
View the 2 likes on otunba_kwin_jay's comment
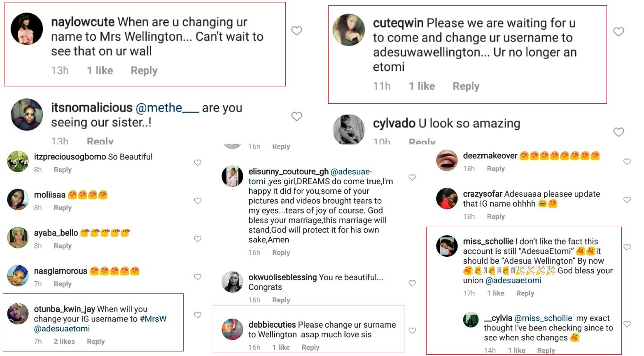(x=64, y=342)
